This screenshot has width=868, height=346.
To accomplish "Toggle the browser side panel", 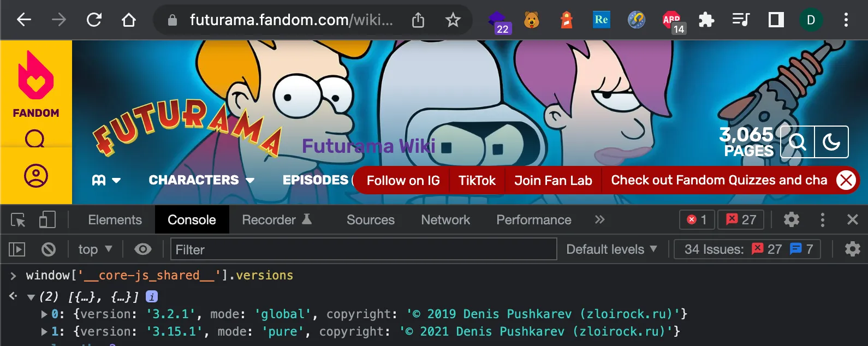I will [x=776, y=20].
